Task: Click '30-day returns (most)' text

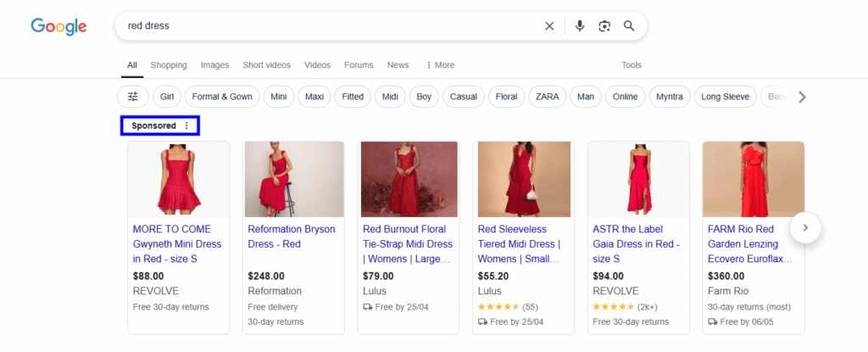Action: (x=749, y=307)
